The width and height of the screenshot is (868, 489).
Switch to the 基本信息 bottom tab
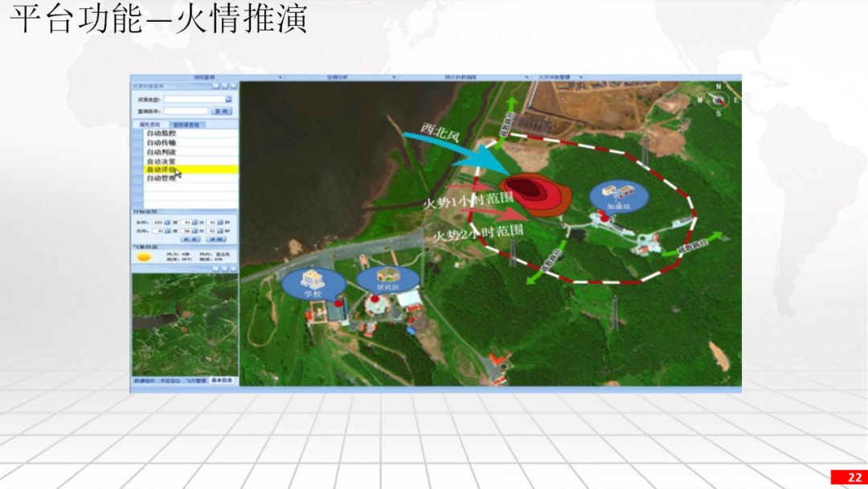(222, 380)
